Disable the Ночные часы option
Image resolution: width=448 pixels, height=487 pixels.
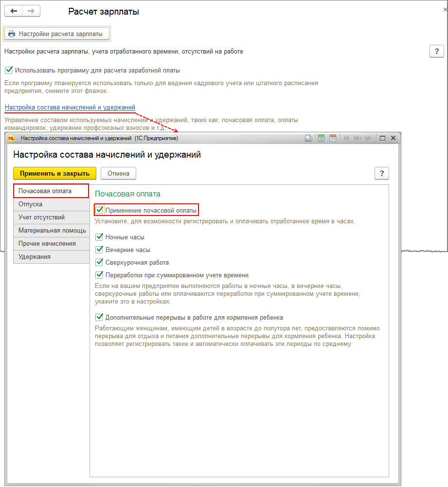pos(99,236)
